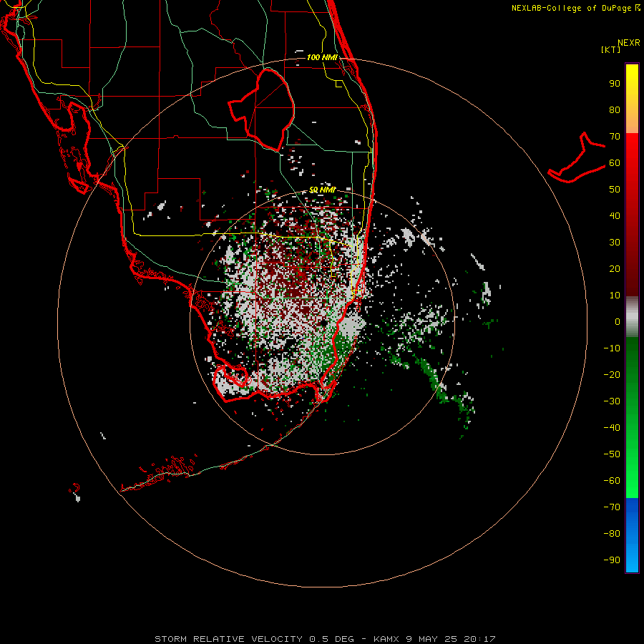
Task: Click the -40 value on the velocity scale
Action: 612,428
